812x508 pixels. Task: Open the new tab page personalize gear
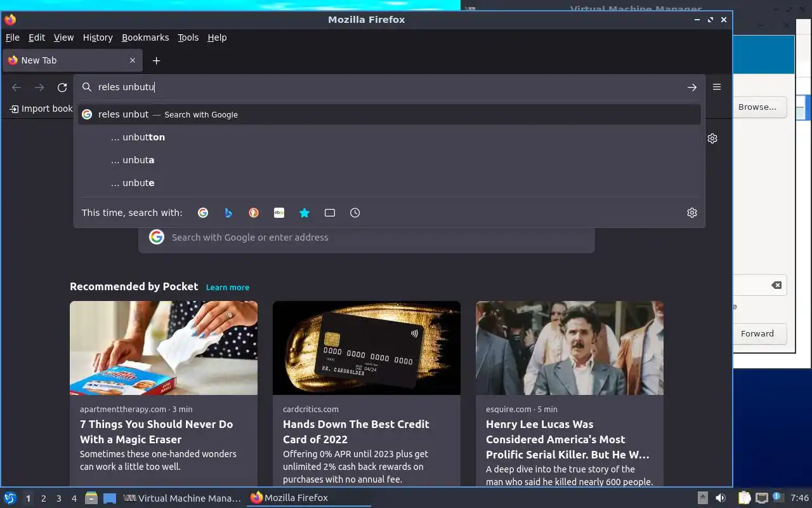712,138
